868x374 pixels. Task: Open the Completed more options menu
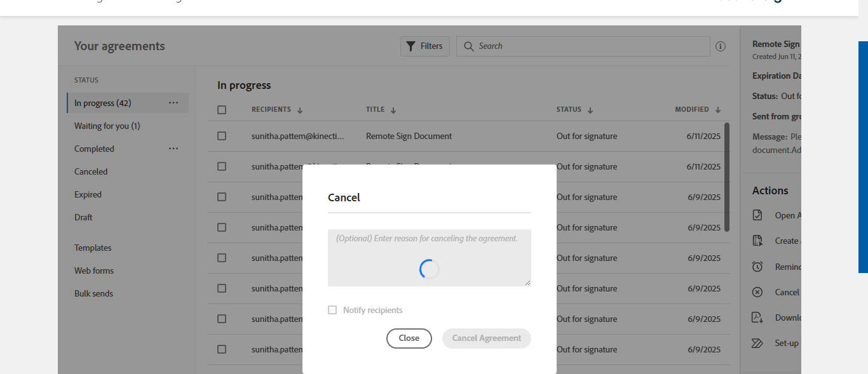coord(173,149)
